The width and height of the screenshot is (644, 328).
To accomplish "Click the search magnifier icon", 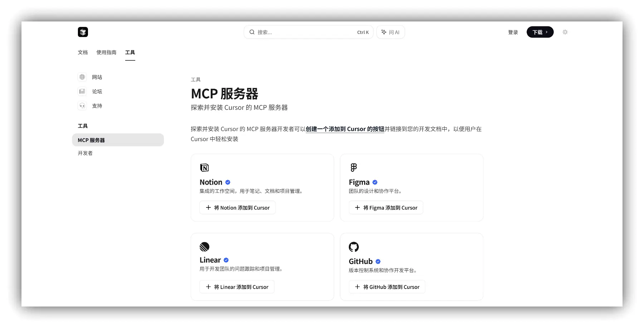I will point(252,32).
